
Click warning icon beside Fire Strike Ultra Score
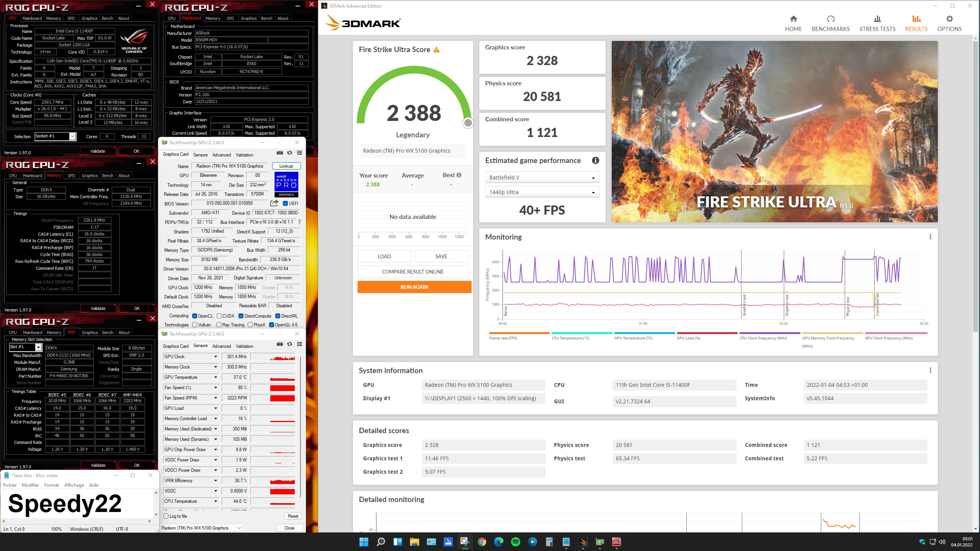tap(436, 49)
